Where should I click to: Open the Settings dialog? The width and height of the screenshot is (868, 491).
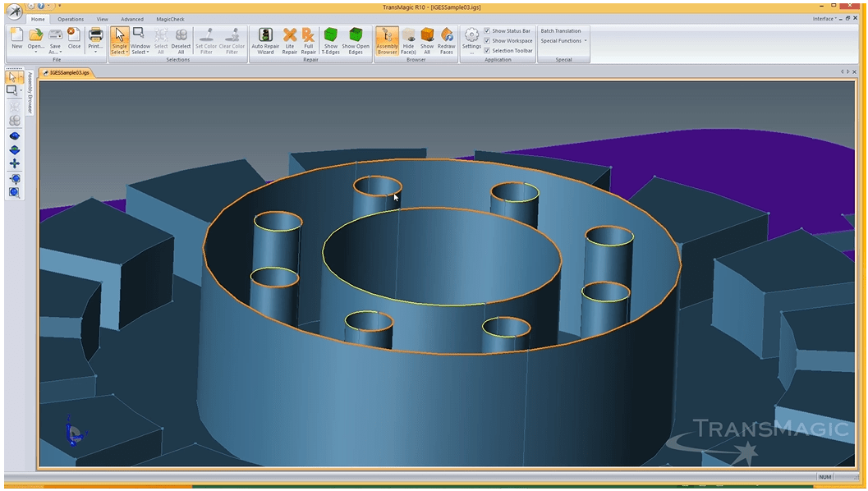pyautogui.click(x=471, y=40)
